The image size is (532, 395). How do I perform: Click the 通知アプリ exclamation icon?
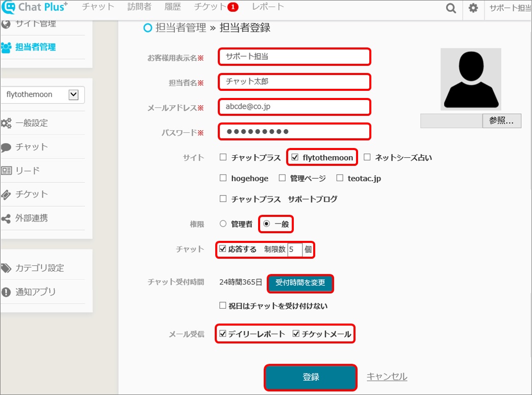coord(6,292)
